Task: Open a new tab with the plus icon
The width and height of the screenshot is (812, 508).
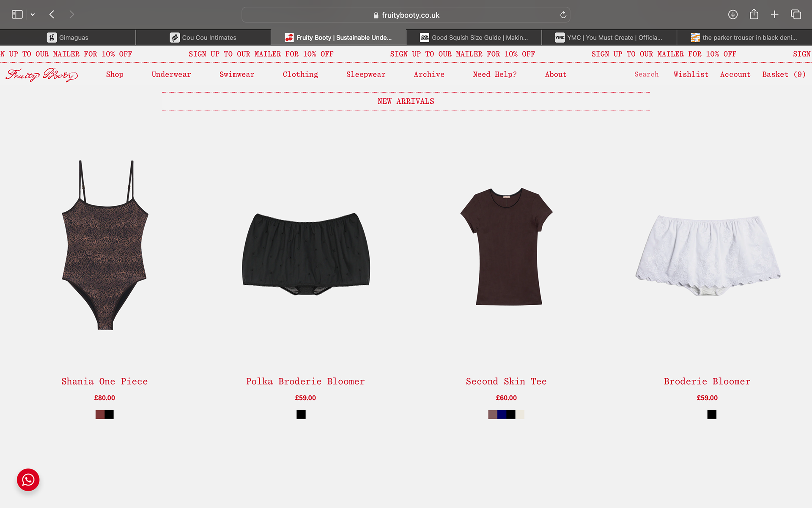Action: point(774,14)
